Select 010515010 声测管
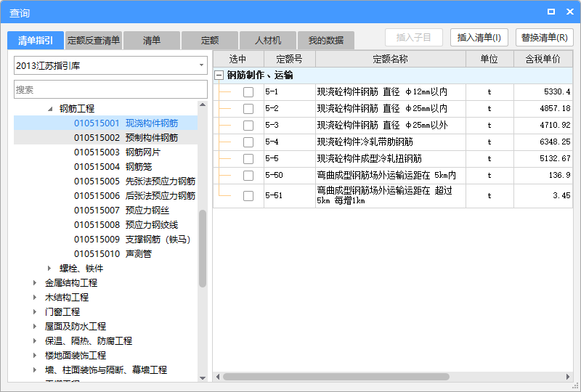This screenshot has width=581, height=392. 105,254
